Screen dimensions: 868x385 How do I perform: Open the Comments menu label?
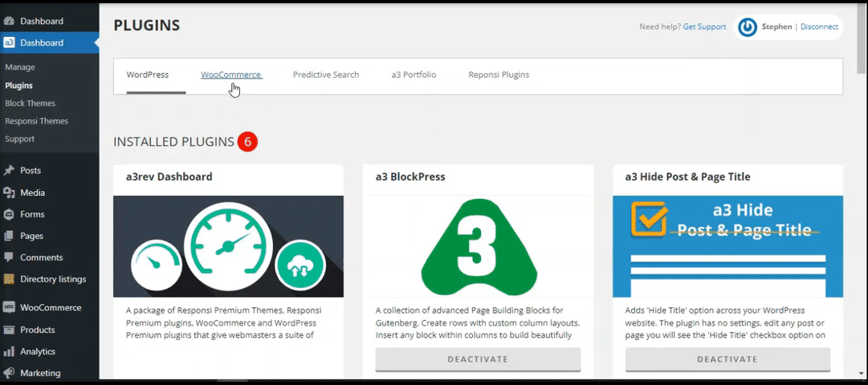42,257
